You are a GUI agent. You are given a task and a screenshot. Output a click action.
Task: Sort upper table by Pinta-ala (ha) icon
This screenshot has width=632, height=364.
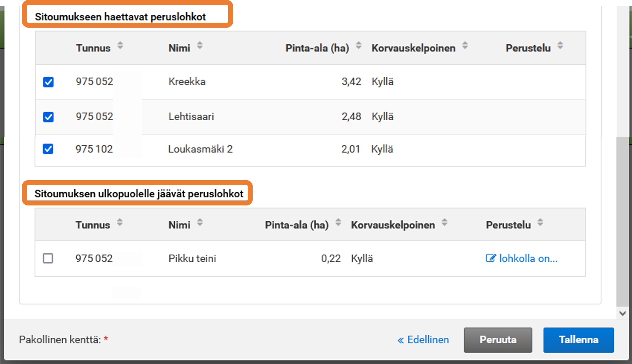tap(358, 45)
